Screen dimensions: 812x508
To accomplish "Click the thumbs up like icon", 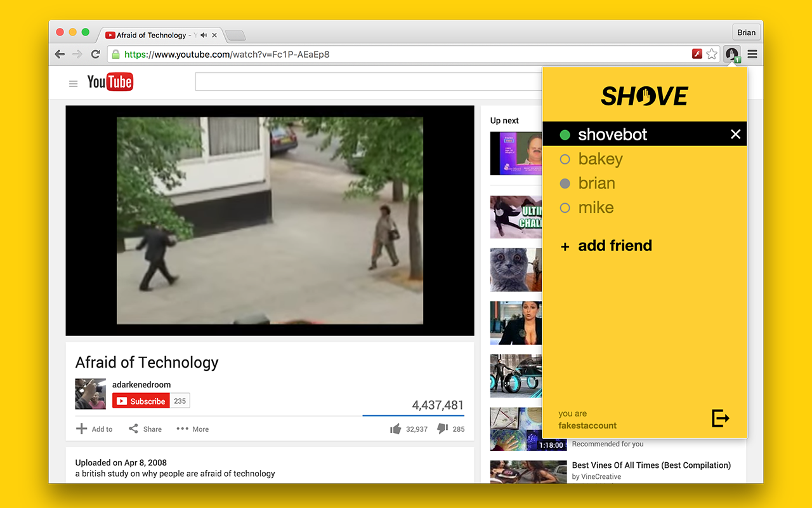I will point(396,429).
